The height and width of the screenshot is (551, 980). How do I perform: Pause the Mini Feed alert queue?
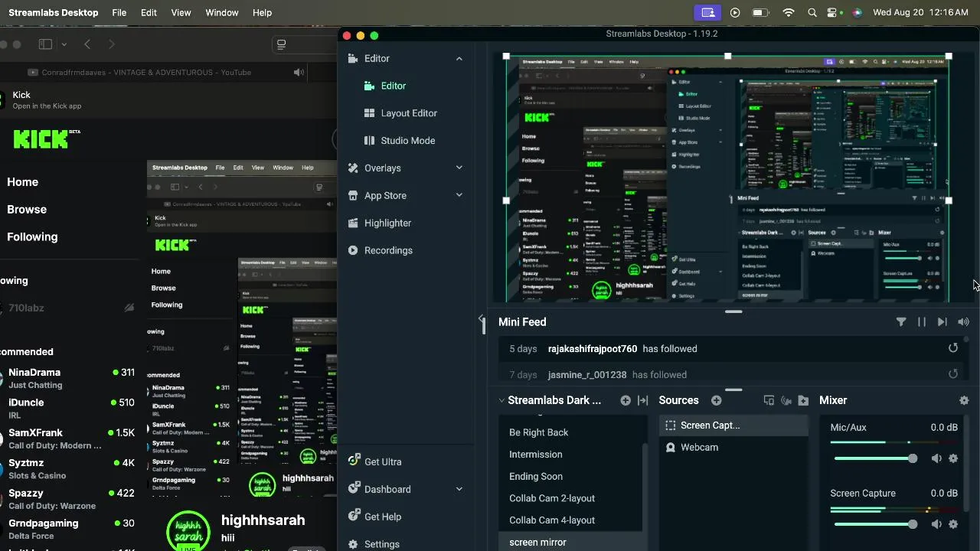coord(922,322)
